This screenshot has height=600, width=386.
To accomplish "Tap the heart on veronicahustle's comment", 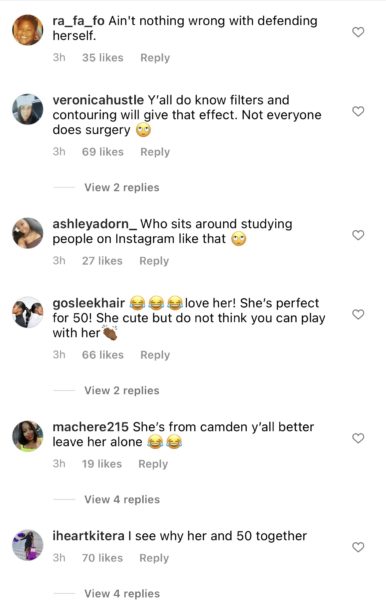I will click(x=358, y=111).
